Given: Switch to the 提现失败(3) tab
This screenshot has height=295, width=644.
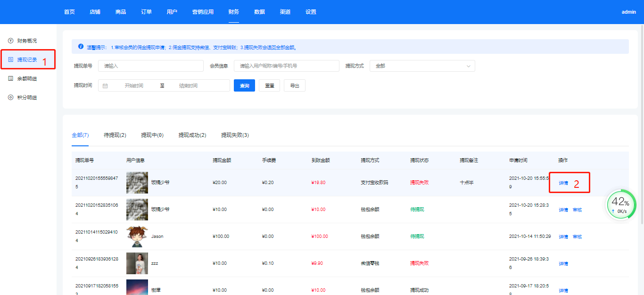Looking at the screenshot, I should pyautogui.click(x=235, y=135).
